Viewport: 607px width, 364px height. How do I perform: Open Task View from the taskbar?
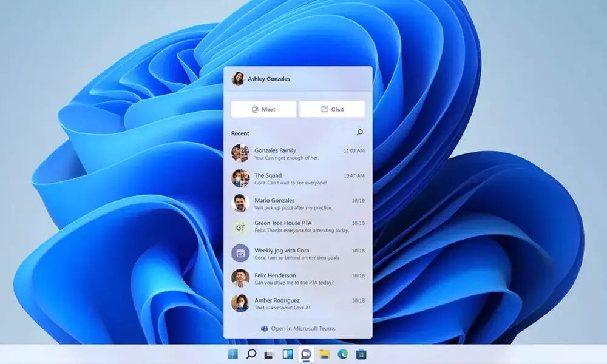point(270,354)
